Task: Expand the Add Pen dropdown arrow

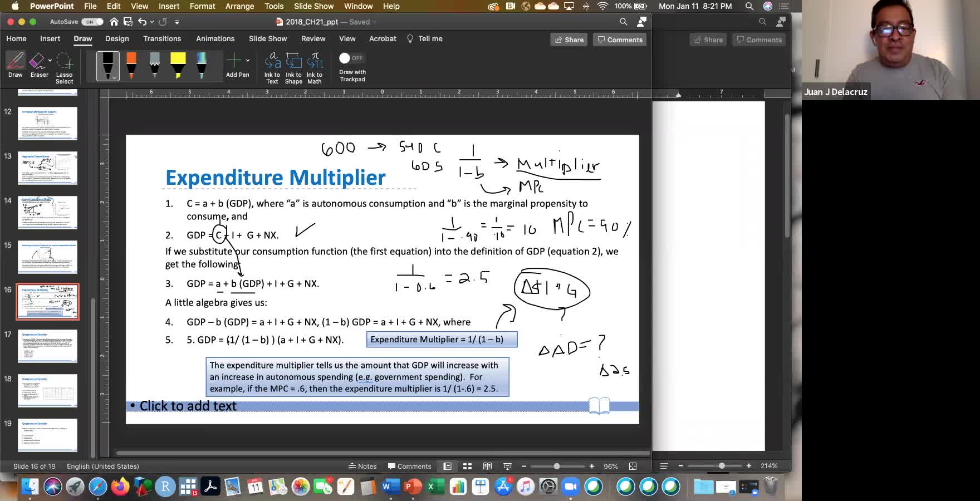Action: coord(248,60)
